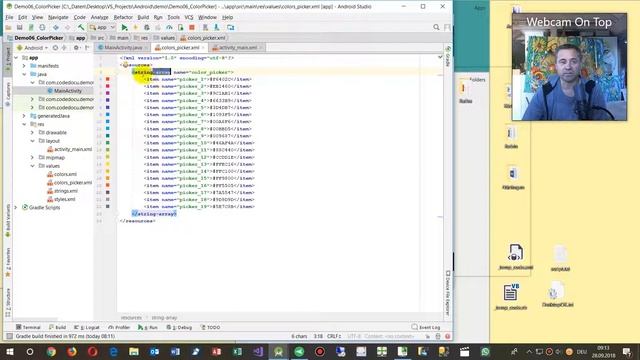The width and height of the screenshot is (640, 360).
Task: Open the AVD Manager icon
Action: pos(205,27)
